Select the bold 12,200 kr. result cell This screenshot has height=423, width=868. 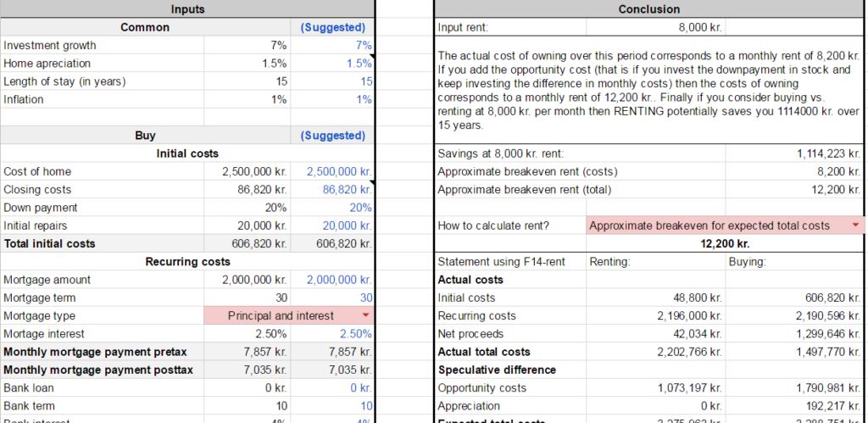(725, 243)
